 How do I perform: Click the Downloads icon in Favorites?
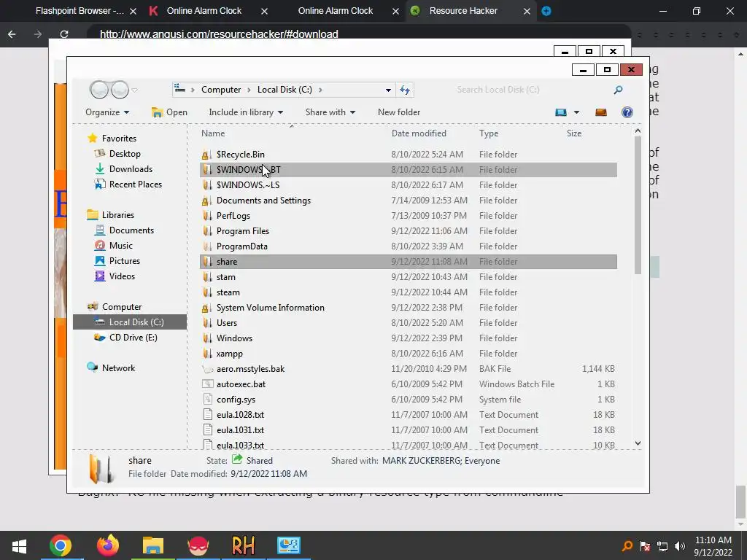pos(99,169)
